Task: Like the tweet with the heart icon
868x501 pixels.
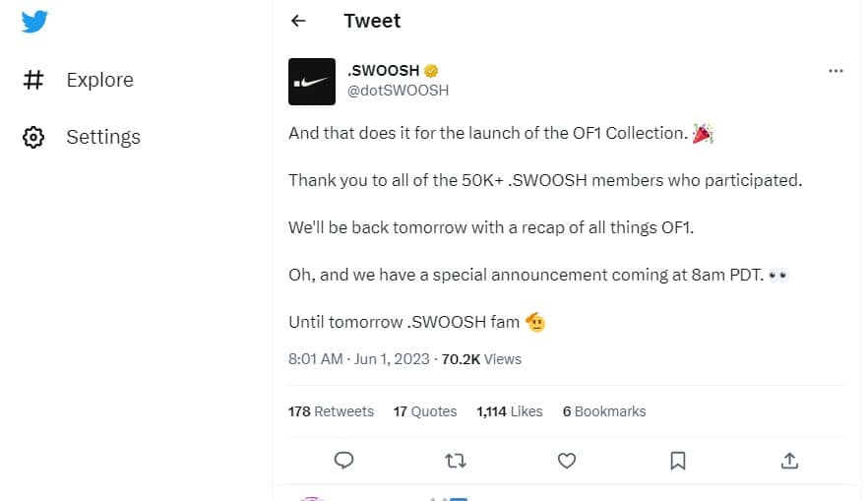Action: 566,460
